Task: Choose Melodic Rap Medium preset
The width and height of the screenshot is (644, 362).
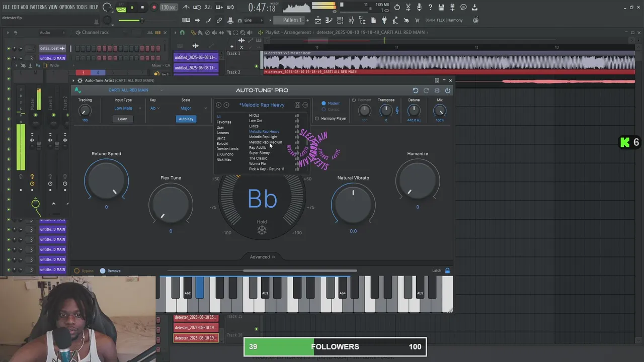Action: (x=266, y=142)
